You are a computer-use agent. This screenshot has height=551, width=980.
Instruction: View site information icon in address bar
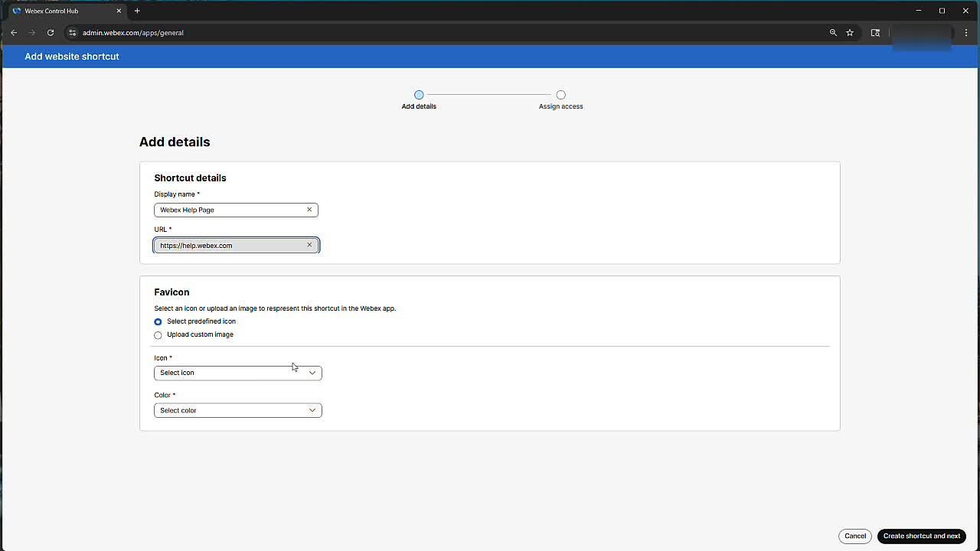point(72,33)
